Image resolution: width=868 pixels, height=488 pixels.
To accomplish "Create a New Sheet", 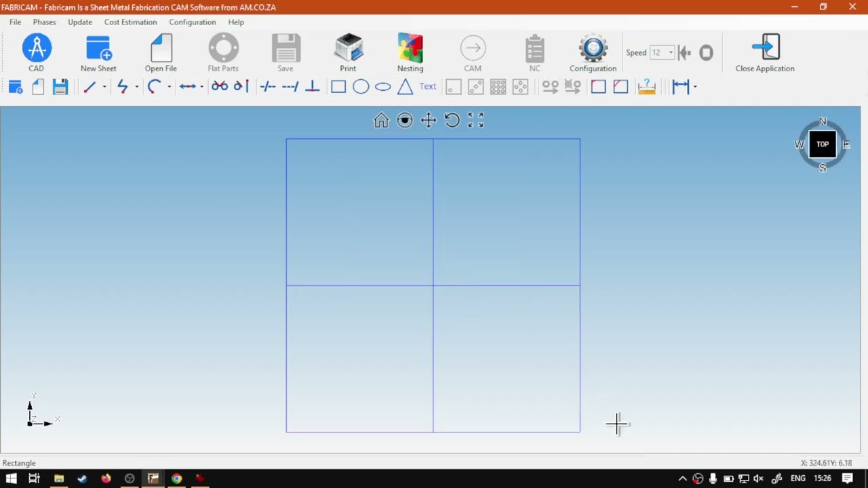I will pos(98,48).
